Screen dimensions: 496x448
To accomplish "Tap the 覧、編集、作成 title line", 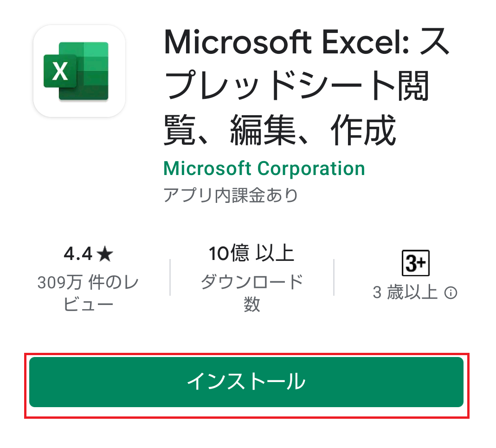I will click(280, 130).
